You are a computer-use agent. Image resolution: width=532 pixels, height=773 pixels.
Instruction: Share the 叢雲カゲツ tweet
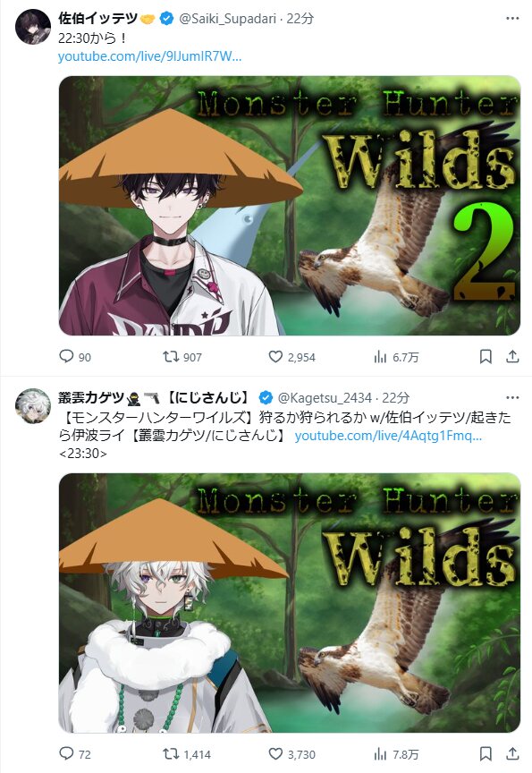pyautogui.click(x=512, y=753)
